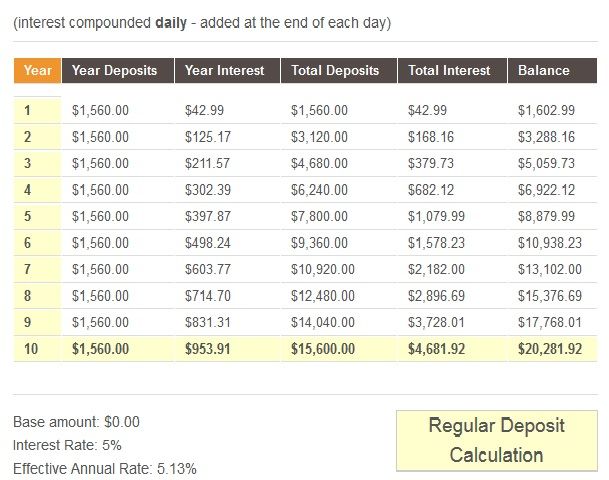Click the Total Interest column header
This screenshot has width=609, height=480.
click(x=450, y=71)
